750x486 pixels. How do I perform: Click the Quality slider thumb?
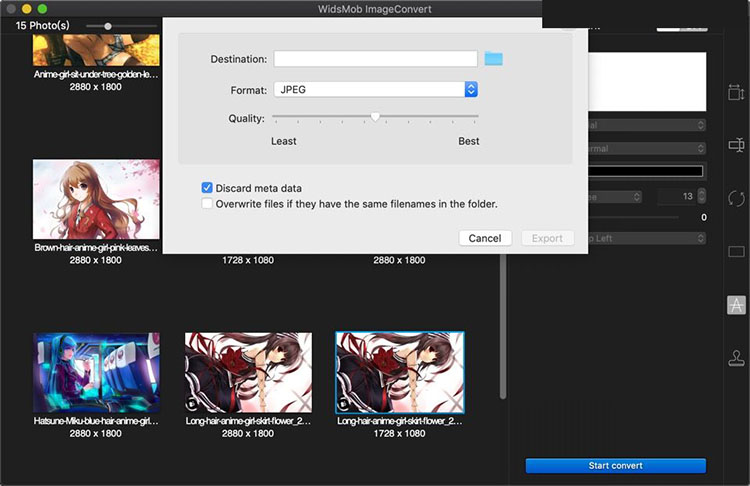click(x=375, y=117)
